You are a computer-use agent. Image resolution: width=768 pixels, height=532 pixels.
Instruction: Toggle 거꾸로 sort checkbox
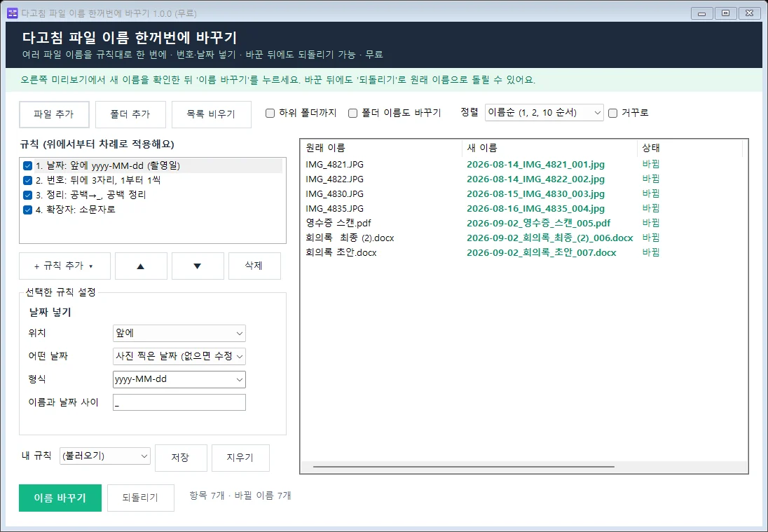click(612, 113)
